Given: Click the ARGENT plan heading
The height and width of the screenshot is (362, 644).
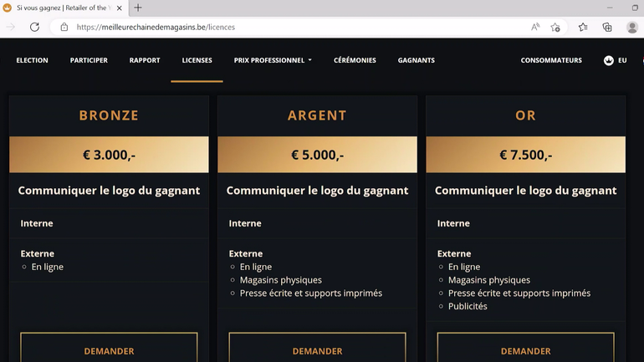Looking at the screenshot, I should [317, 115].
